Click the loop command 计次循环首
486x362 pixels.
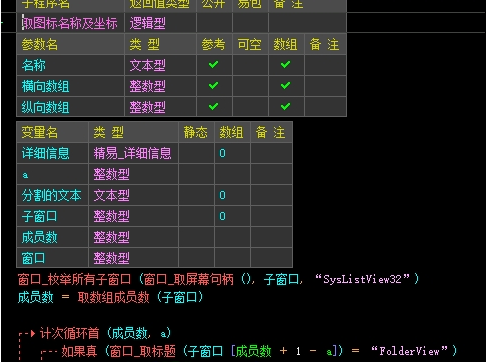point(70,333)
